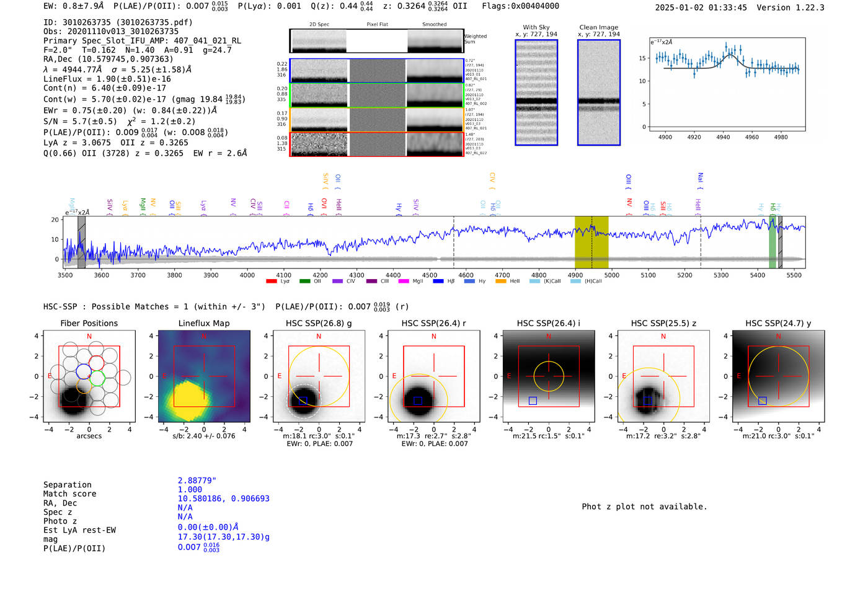Click the red circled fiber in Fiber Positions

(x=96, y=363)
